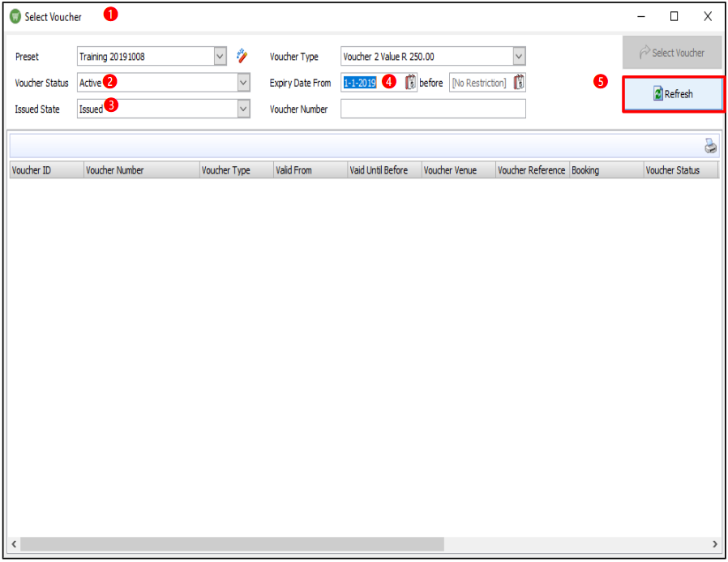Image resolution: width=728 pixels, height=562 pixels.
Task: Sort by Voucher Number column header
Action: pos(142,170)
